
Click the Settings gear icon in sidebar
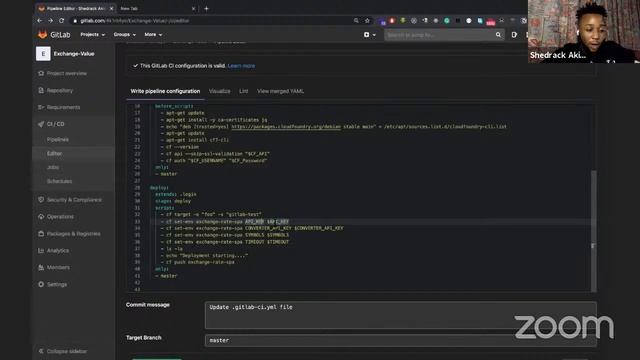(x=41, y=284)
